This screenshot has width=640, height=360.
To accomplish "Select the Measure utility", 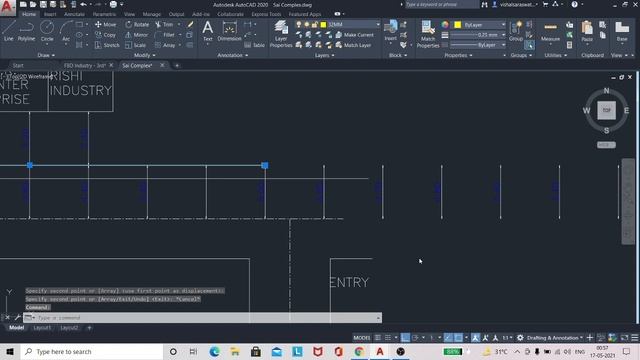I will (x=550, y=31).
